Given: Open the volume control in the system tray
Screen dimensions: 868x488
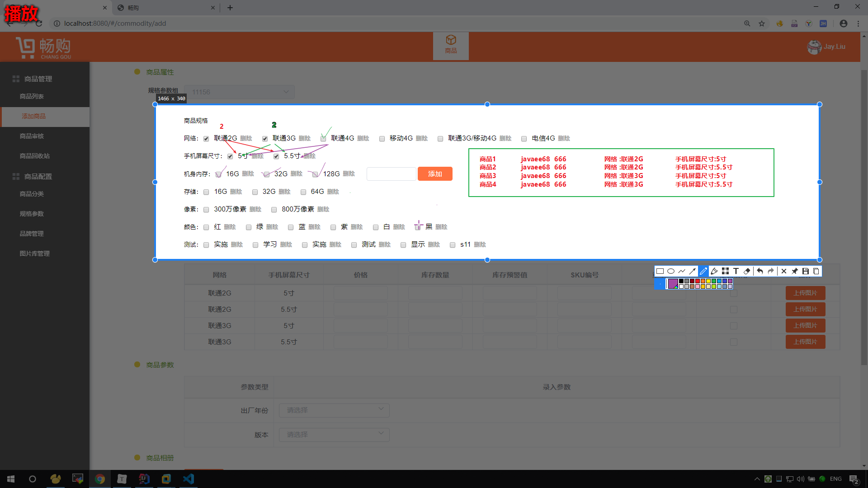Looking at the screenshot, I should pyautogui.click(x=801, y=479).
